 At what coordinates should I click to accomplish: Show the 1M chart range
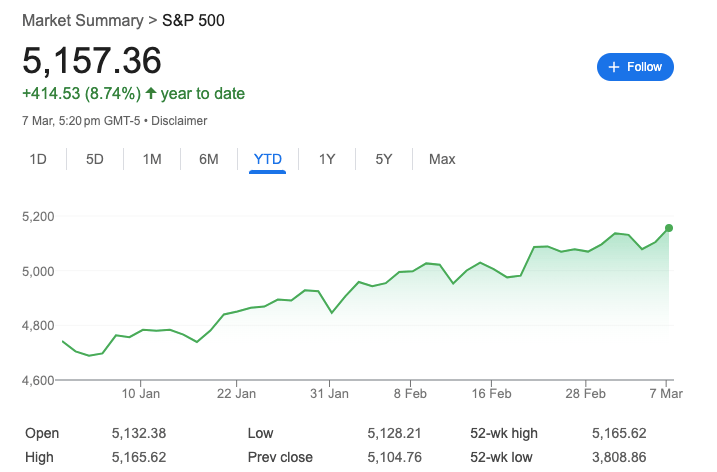click(152, 159)
